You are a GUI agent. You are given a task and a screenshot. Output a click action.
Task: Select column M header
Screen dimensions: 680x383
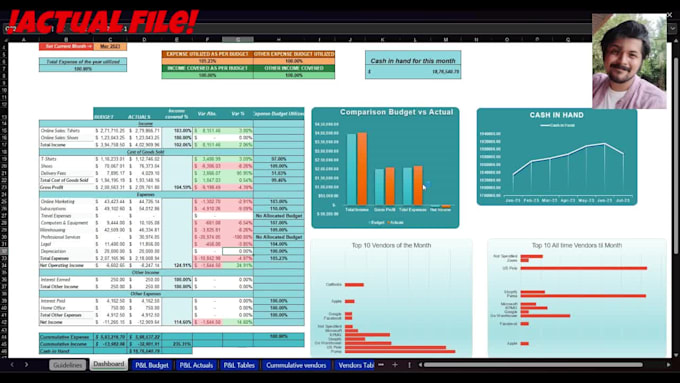446,39
